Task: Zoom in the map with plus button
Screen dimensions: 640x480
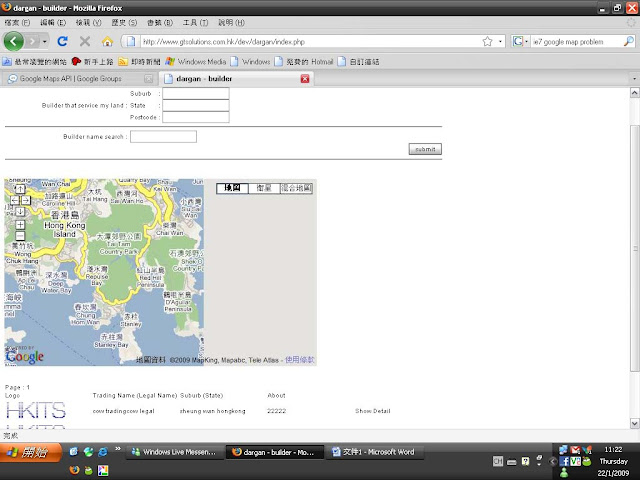Action: click(x=20, y=224)
